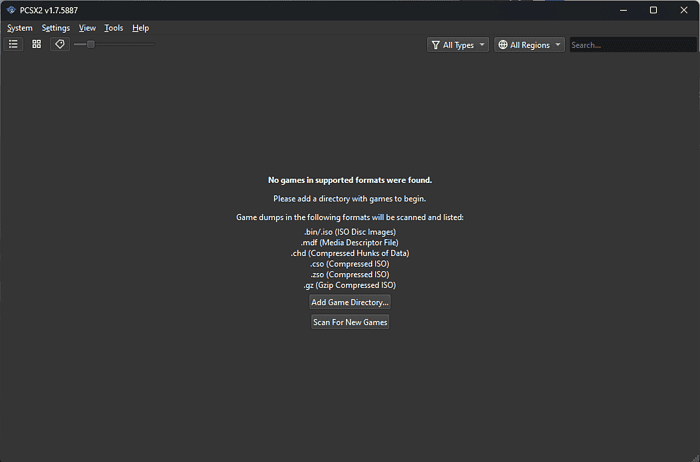Open the View menu
The image size is (700, 462).
coord(87,28)
